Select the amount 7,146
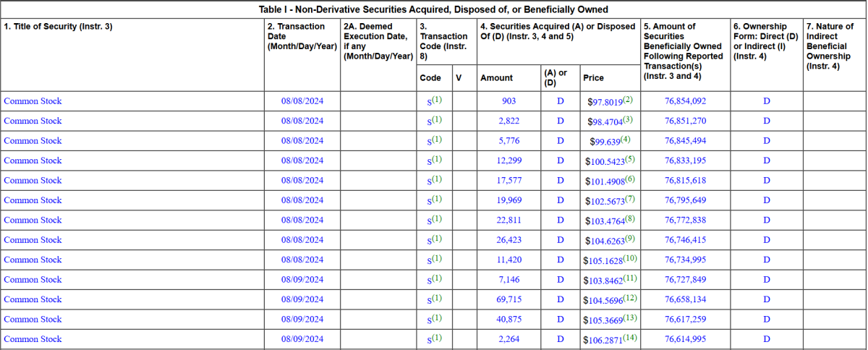Image resolution: width=868 pixels, height=350 pixels. 509,280
